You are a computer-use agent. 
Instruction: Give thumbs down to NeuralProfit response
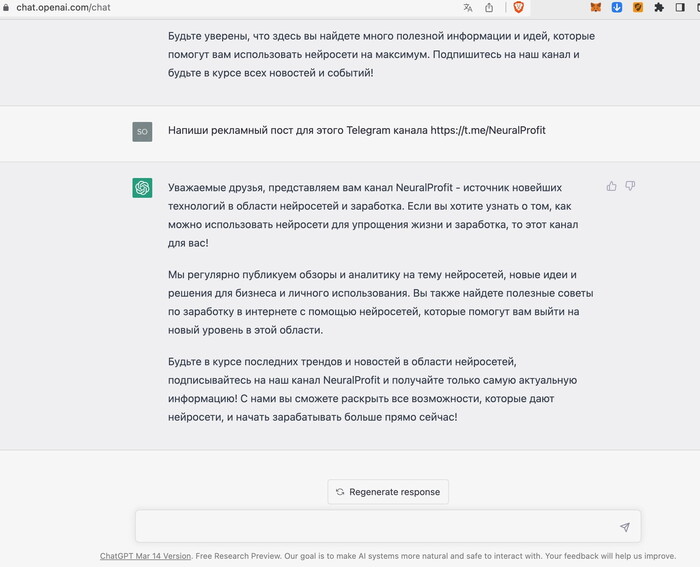tap(630, 186)
